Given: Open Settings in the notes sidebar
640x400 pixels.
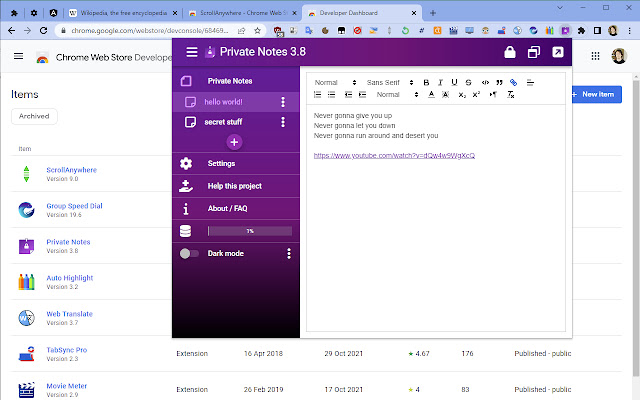Looking at the screenshot, I should tap(236, 163).
